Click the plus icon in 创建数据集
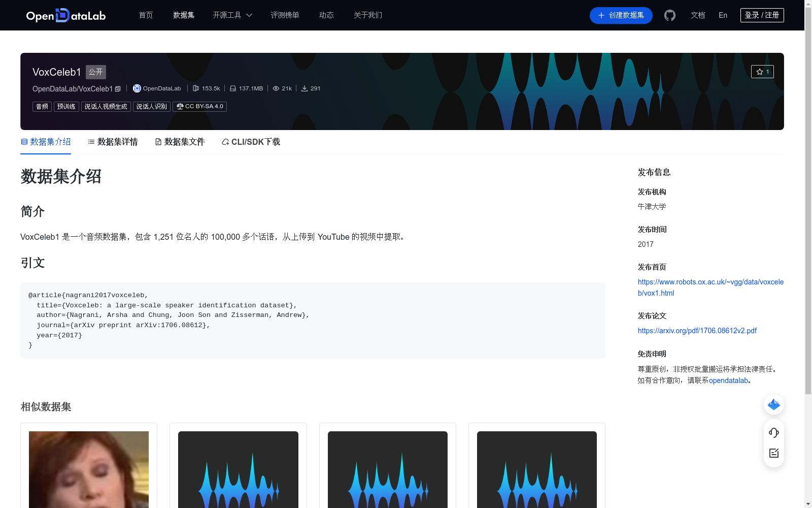 pos(601,15)
